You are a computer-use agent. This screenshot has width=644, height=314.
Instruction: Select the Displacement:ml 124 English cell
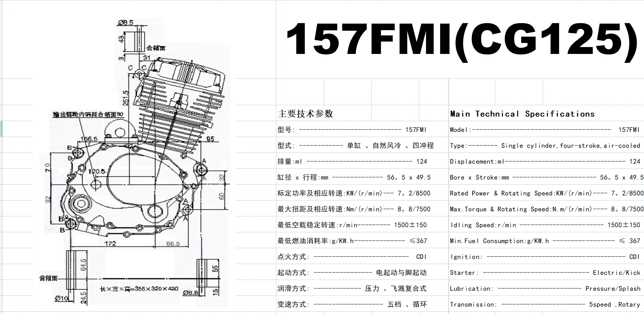pos(546,161)
